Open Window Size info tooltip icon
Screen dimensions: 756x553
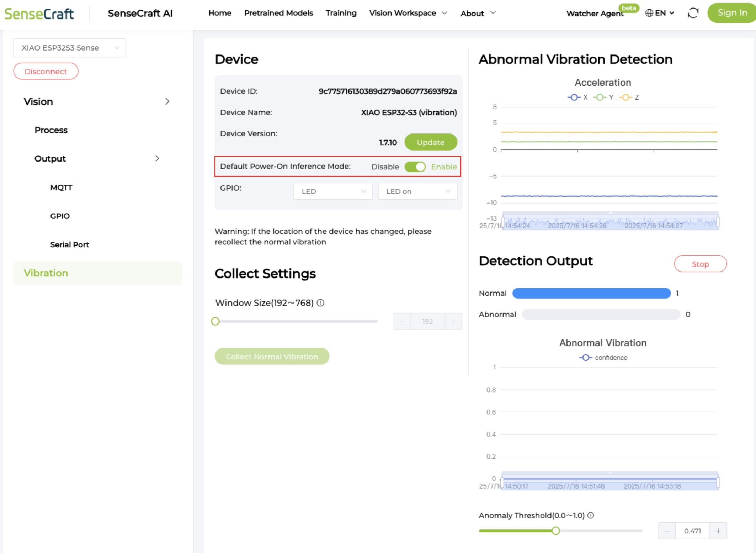(x=320, y=303)
